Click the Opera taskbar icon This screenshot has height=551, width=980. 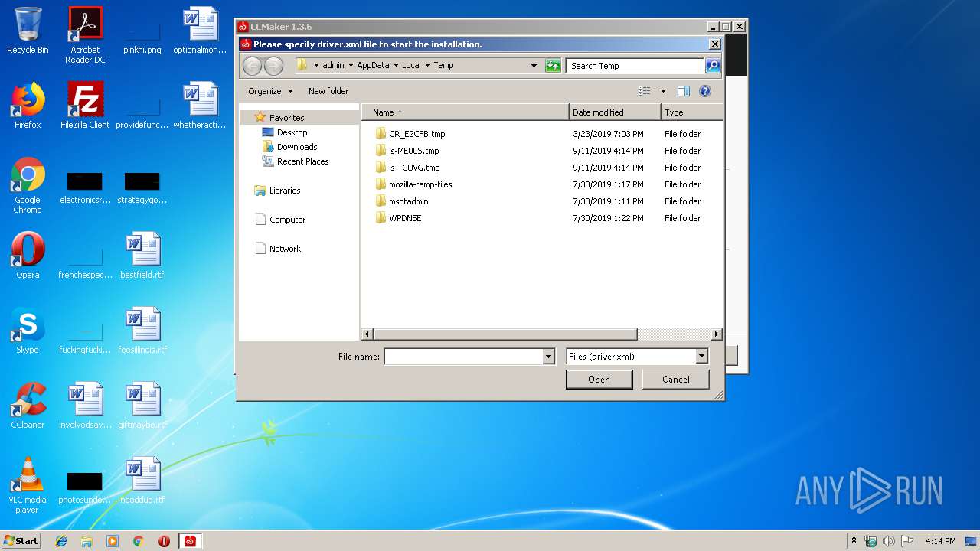click(164, 541)
